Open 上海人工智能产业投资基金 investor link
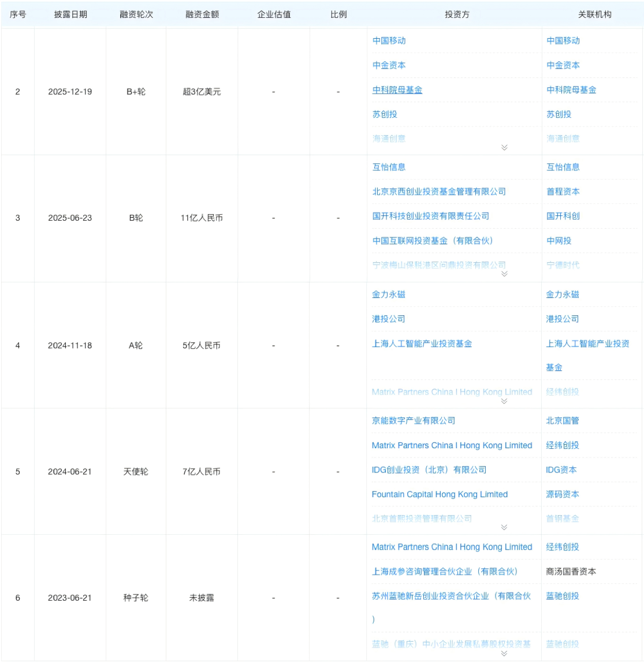 (422, 343)
